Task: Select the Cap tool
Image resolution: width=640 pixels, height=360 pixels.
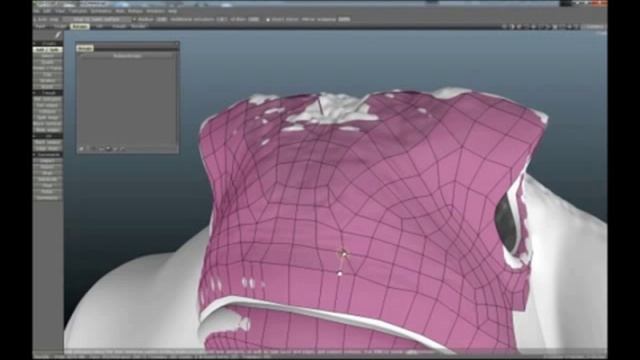Action: 47,74
